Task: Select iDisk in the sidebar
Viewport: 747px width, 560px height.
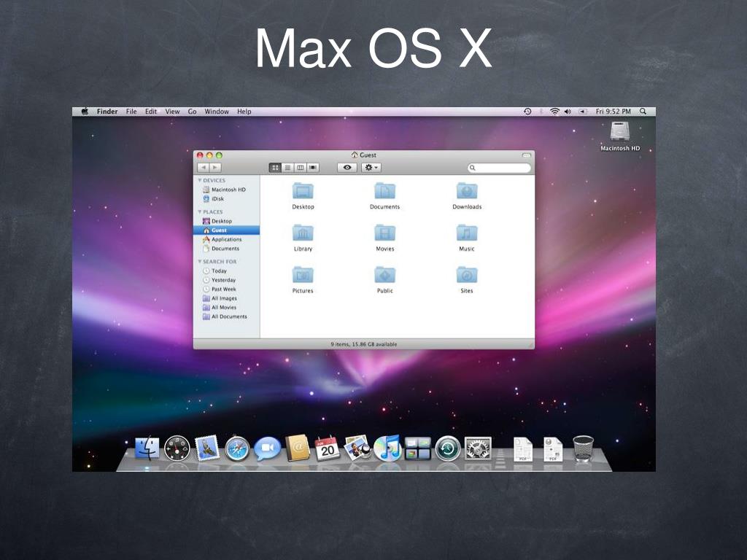Action: tap(226, 198)
